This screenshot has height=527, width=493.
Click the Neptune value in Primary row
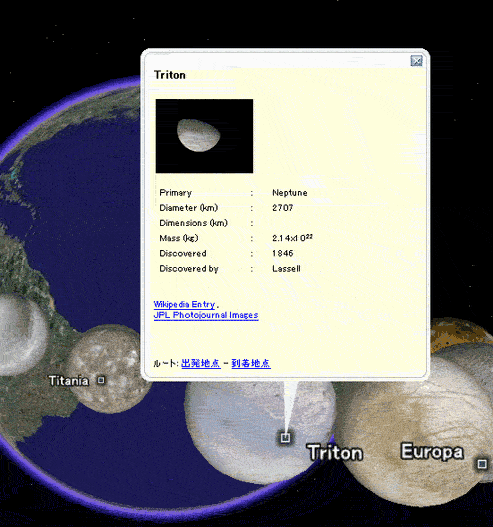pos(290,193)
